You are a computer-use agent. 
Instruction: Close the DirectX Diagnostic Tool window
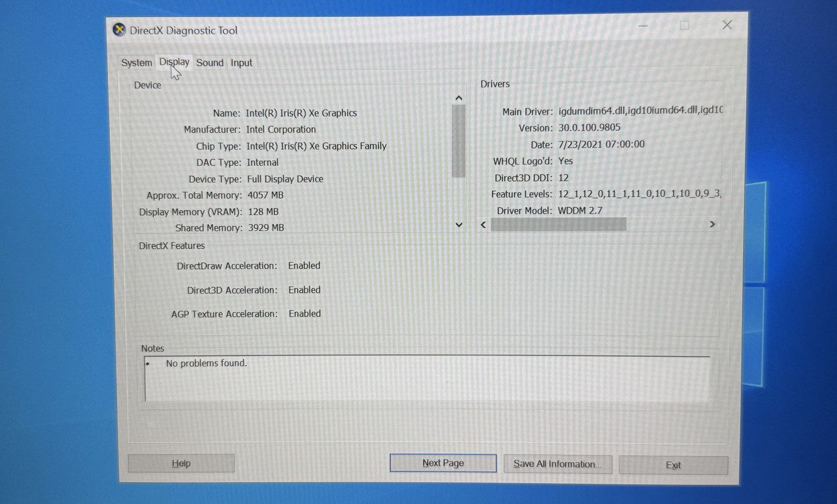(x=727, y=25)
